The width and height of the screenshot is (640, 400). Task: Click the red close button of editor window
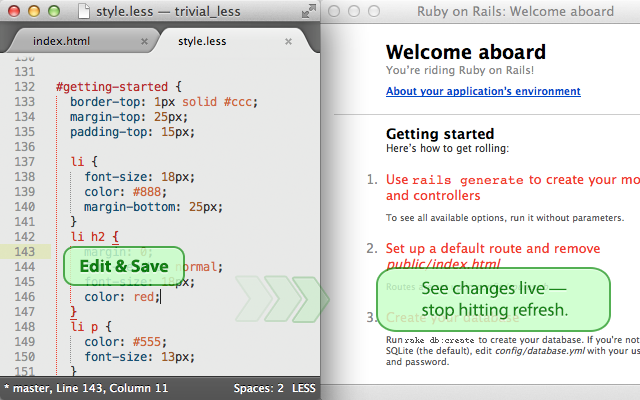[14, 11]
